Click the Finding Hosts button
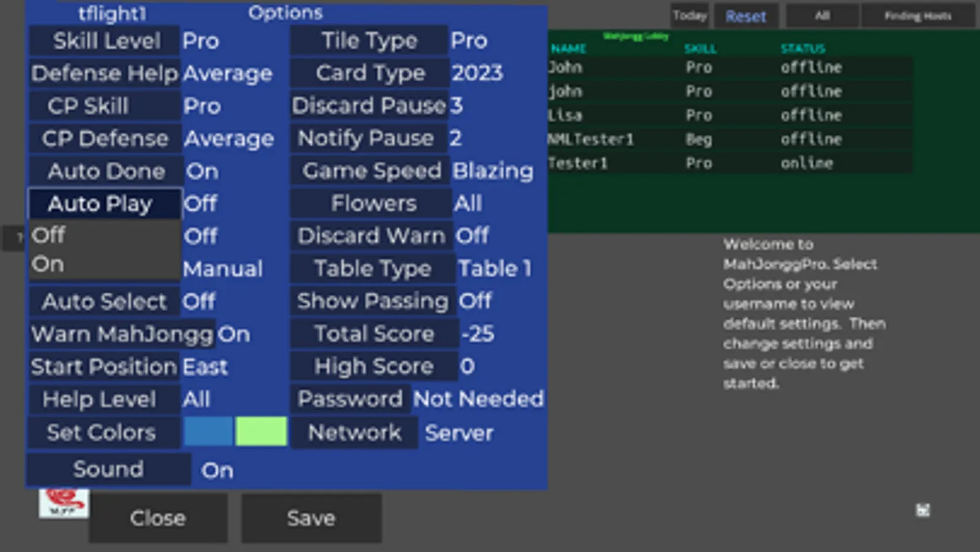This screenshot has height=552, width=980. pos(917,15)
